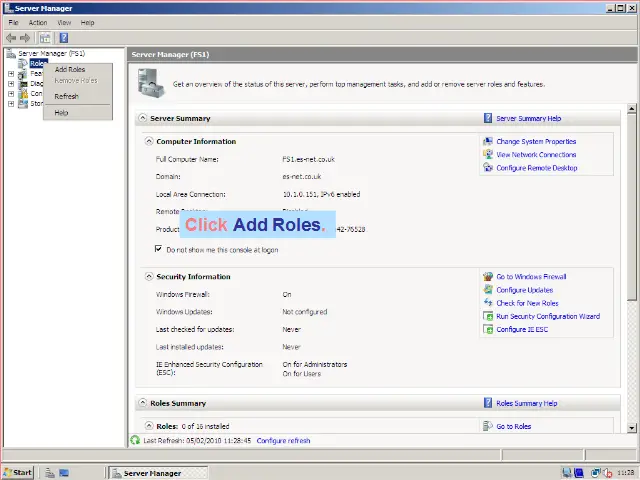640x480 pixels.
Task: Open the View menu
Action: [x=64, y=23]
